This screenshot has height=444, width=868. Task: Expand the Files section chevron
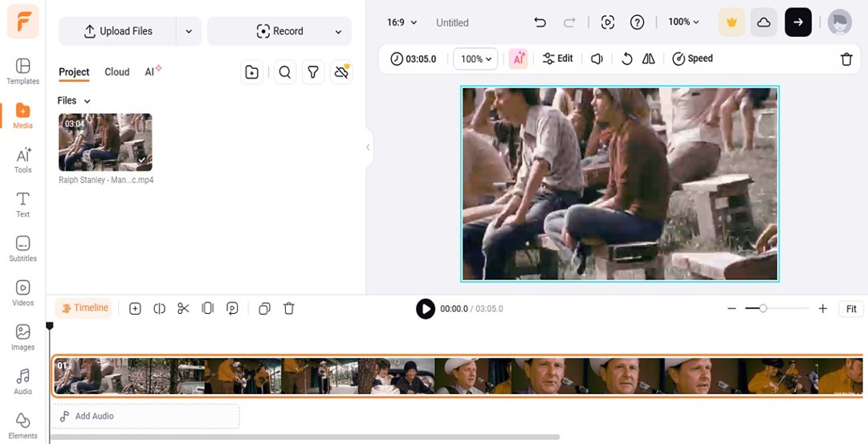pyautogui.click(x=87, y=101)
